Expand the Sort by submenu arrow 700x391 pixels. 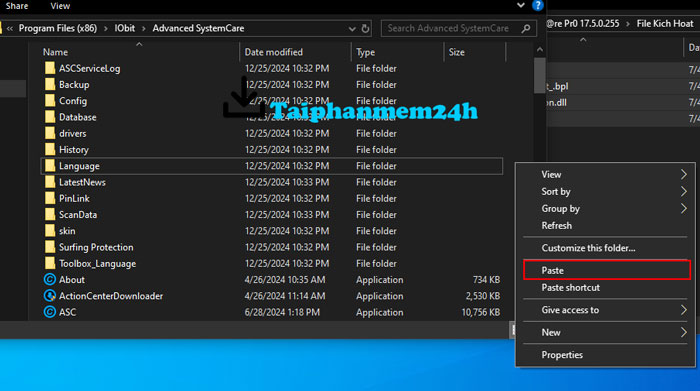pyautogui.click(x=683, y=191)
